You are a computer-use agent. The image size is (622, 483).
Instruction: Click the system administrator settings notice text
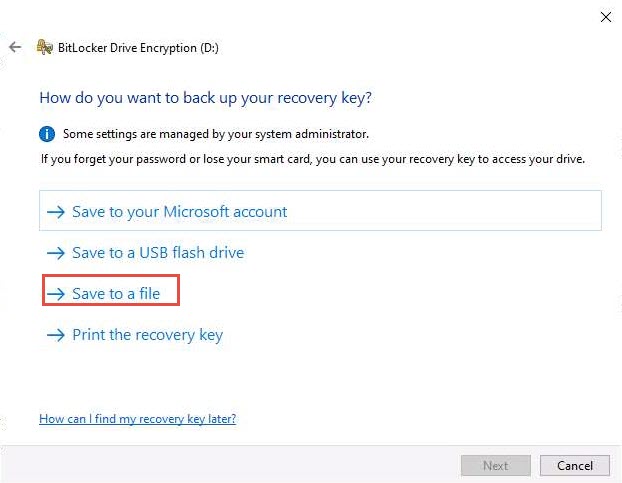(x=215, y=133)
